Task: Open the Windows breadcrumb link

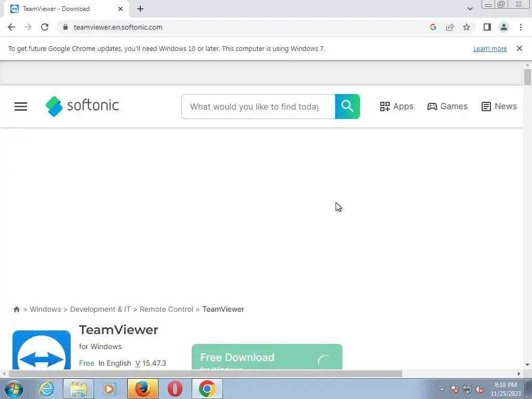Action: click(x=46, y=309)
